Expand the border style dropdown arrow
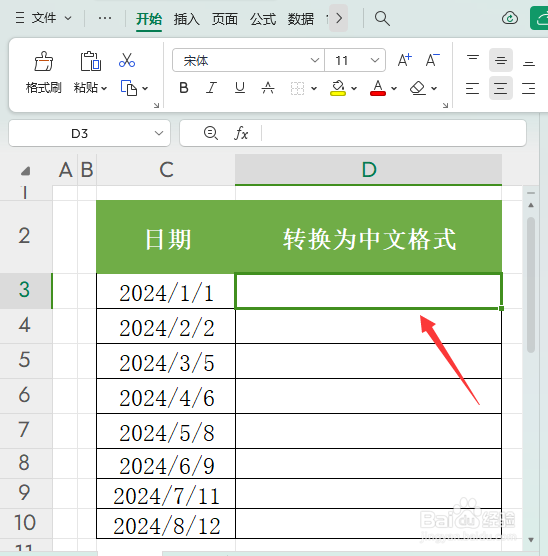 (314, 88)
